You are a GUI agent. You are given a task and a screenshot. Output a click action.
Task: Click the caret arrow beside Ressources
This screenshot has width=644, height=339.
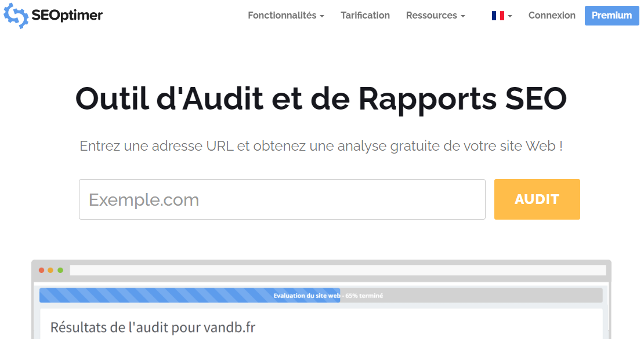(463, 16)
